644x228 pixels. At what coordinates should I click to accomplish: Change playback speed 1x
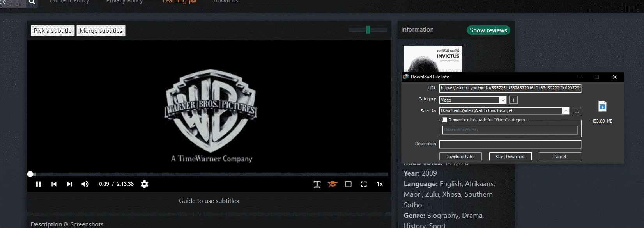[380, 184]
